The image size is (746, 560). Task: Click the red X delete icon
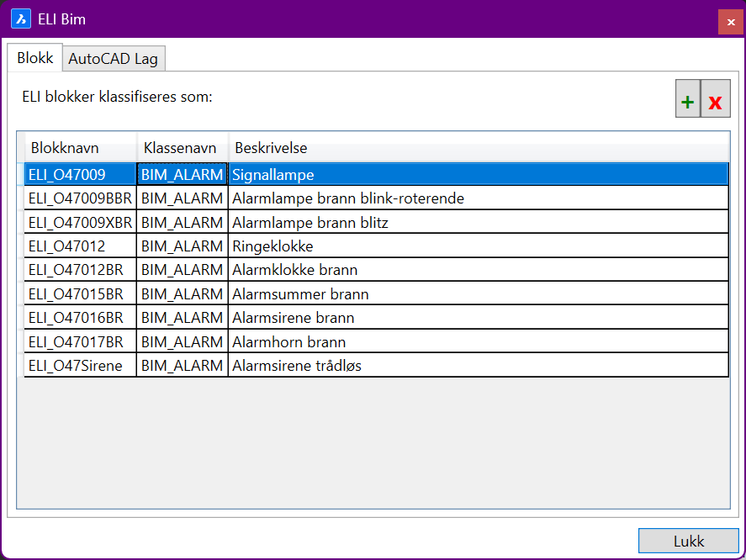point(715,103)
